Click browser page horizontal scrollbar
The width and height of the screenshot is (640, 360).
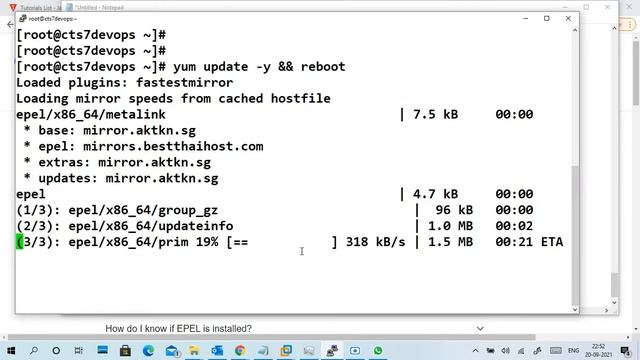271,337
